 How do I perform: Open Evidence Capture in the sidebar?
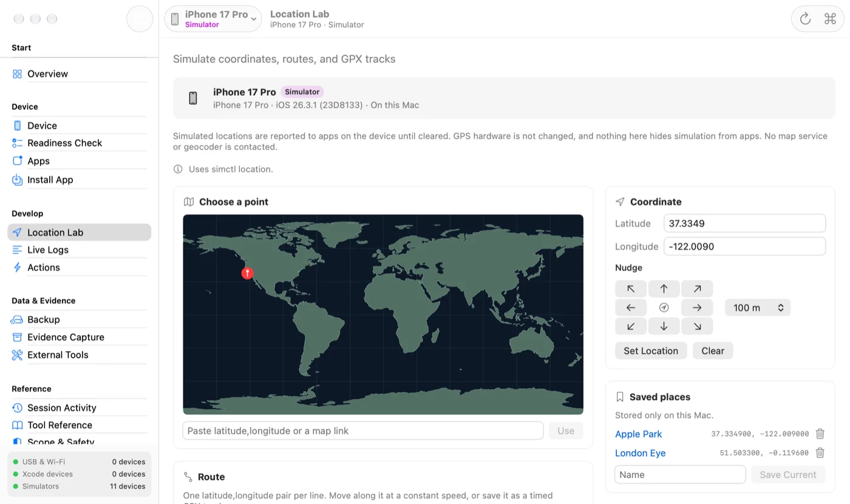[x=79, y=337]
